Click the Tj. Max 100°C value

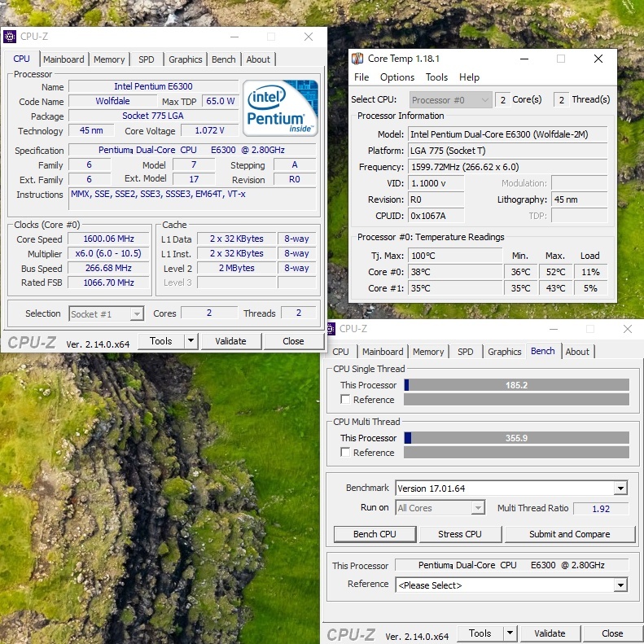[454, 256]
